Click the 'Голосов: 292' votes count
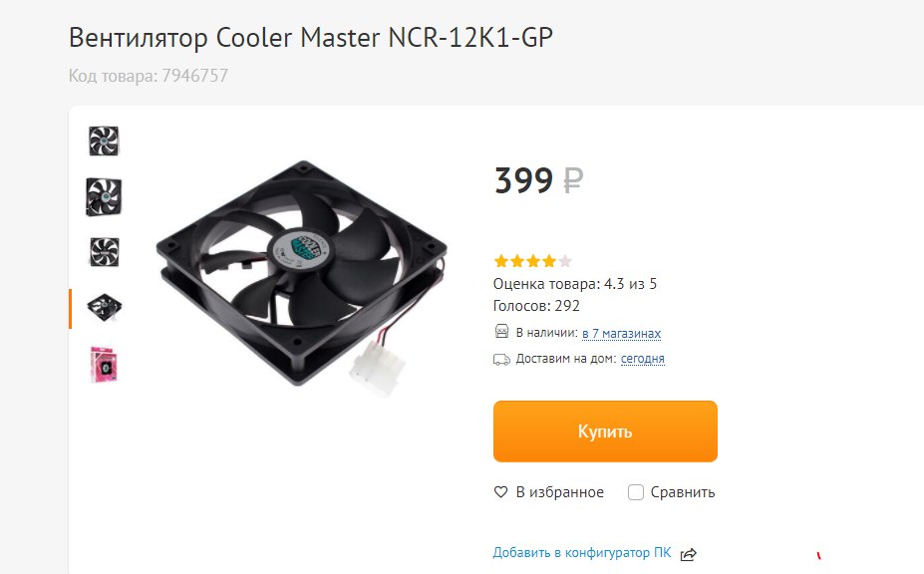 tap(536, 306)
